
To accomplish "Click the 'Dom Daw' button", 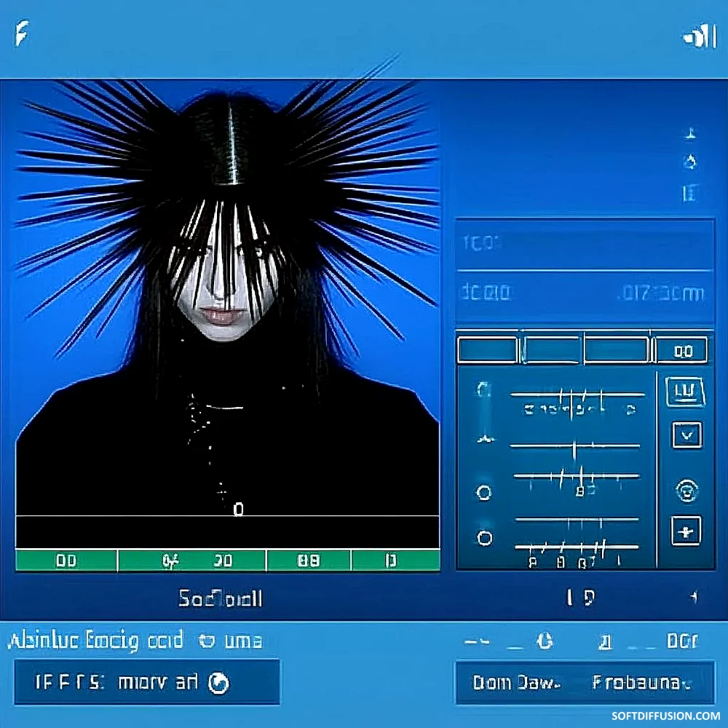I will (x=516, y=683).
